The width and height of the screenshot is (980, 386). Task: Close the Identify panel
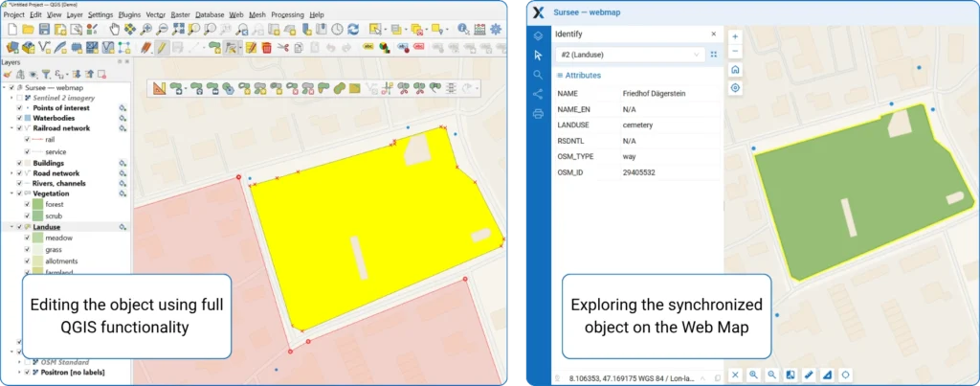(713, 34)
